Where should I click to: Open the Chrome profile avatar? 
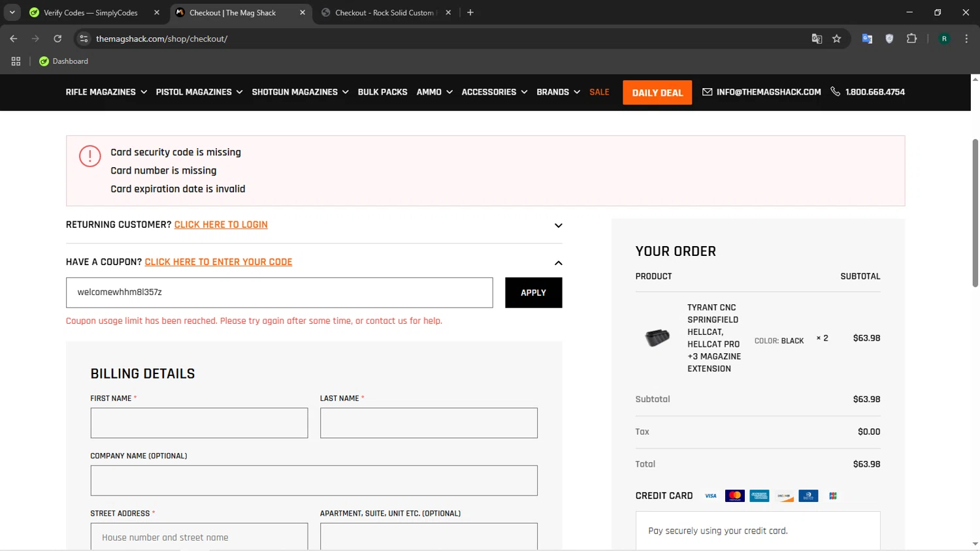944,39
